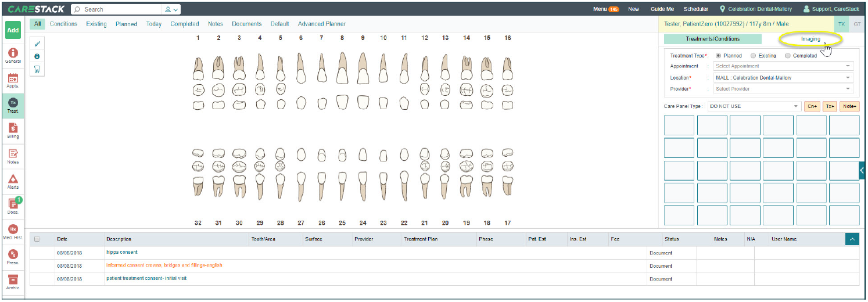
Task: Open the Select Provider dropdown
Action: coord(783,89)
